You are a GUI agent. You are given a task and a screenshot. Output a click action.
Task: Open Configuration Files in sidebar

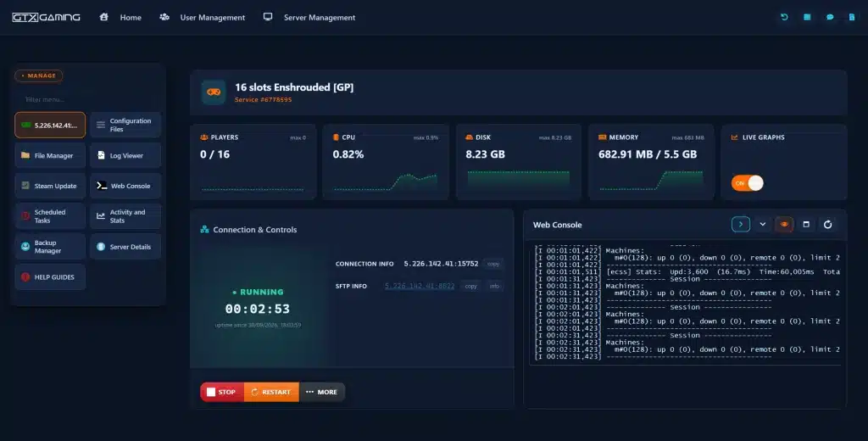[125, 125]
